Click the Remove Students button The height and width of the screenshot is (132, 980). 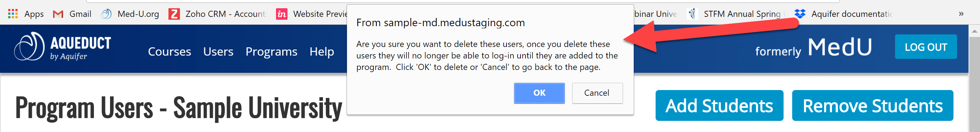pos(872,105)
